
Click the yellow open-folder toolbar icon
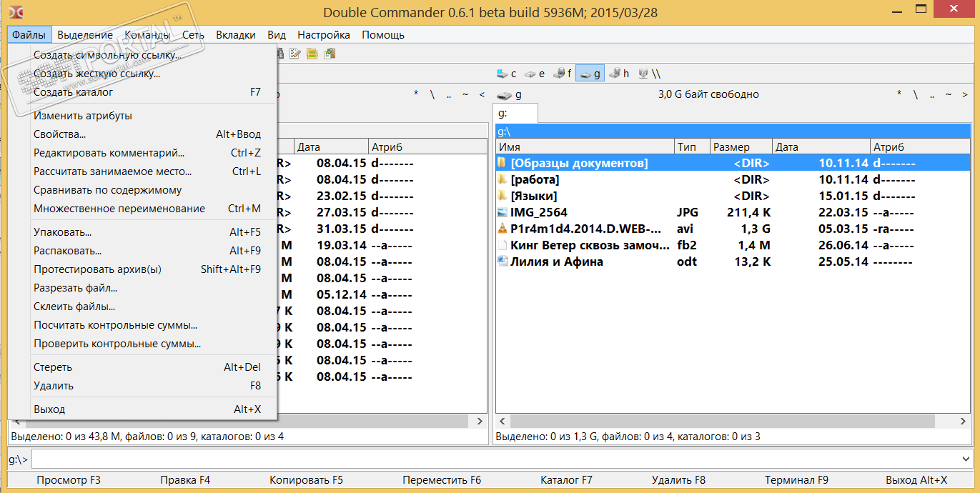tap(312, 54)
